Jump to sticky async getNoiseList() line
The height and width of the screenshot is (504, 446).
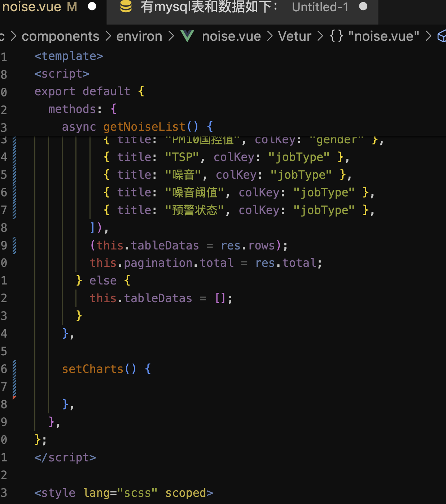point(137,127)
